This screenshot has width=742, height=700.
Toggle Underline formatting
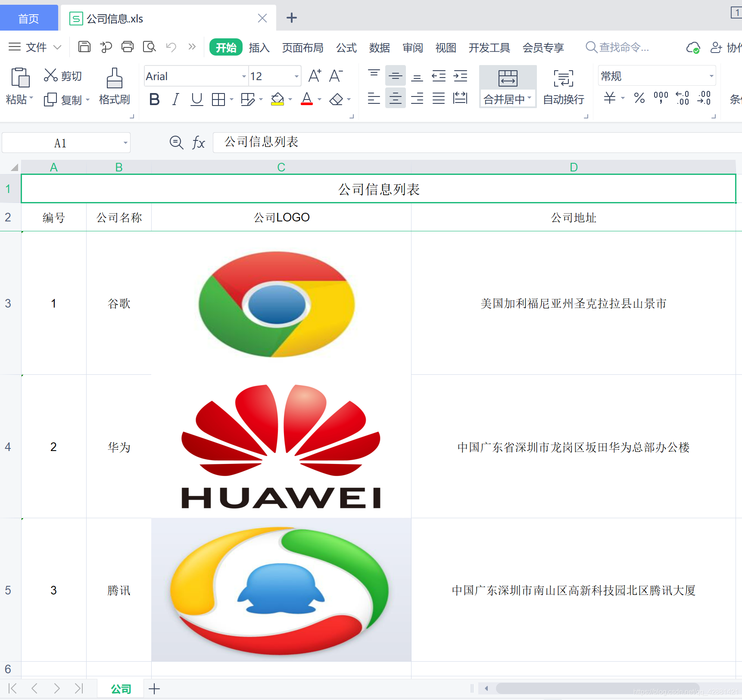(197, 100)
